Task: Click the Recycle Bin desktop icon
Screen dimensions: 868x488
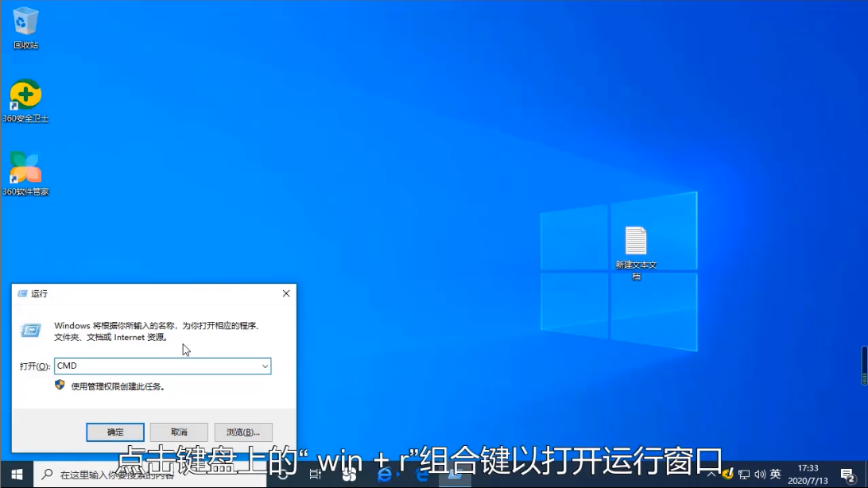Action: pos(25,24)
